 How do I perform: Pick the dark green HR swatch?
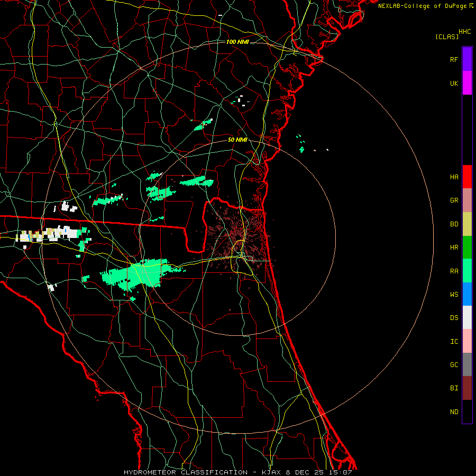pos(467,248)
